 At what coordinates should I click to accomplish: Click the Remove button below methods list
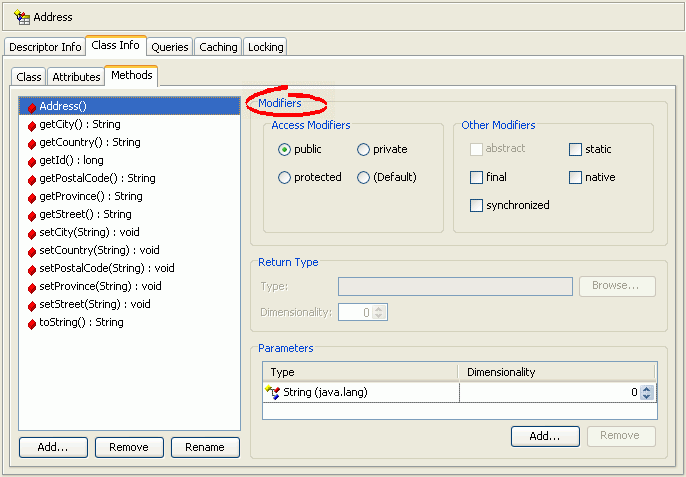point(129,447)
